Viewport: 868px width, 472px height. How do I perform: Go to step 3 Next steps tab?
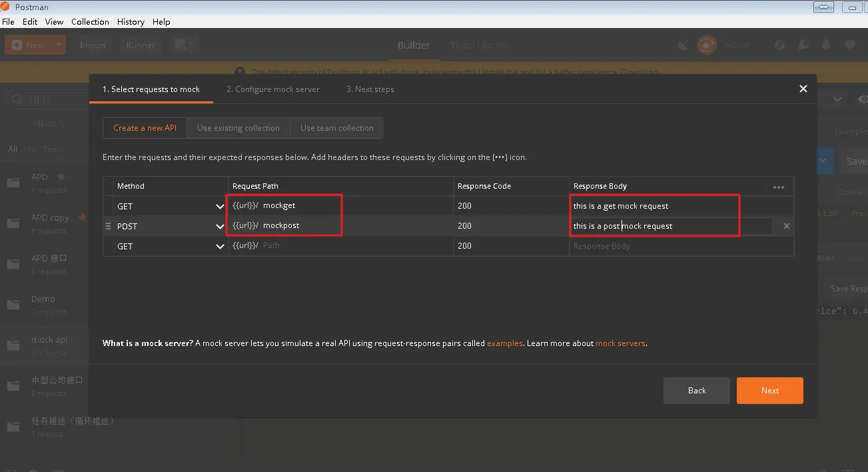tap(370, 89)
